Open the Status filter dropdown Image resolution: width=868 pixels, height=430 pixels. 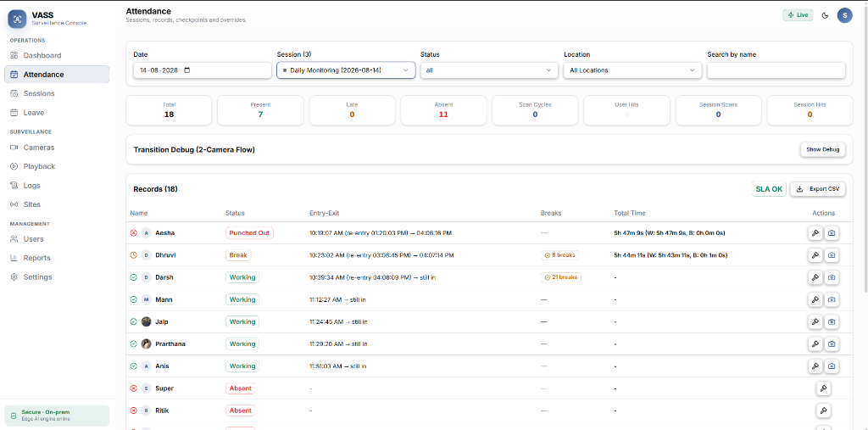(489, 70)
